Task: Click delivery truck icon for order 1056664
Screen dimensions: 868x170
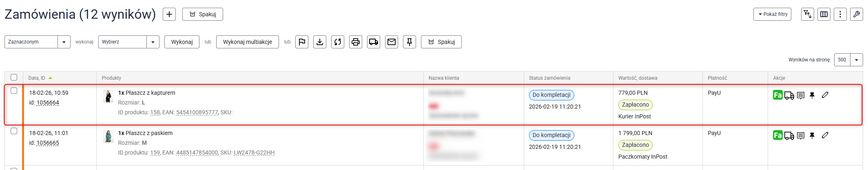Action: pos(789,96)
